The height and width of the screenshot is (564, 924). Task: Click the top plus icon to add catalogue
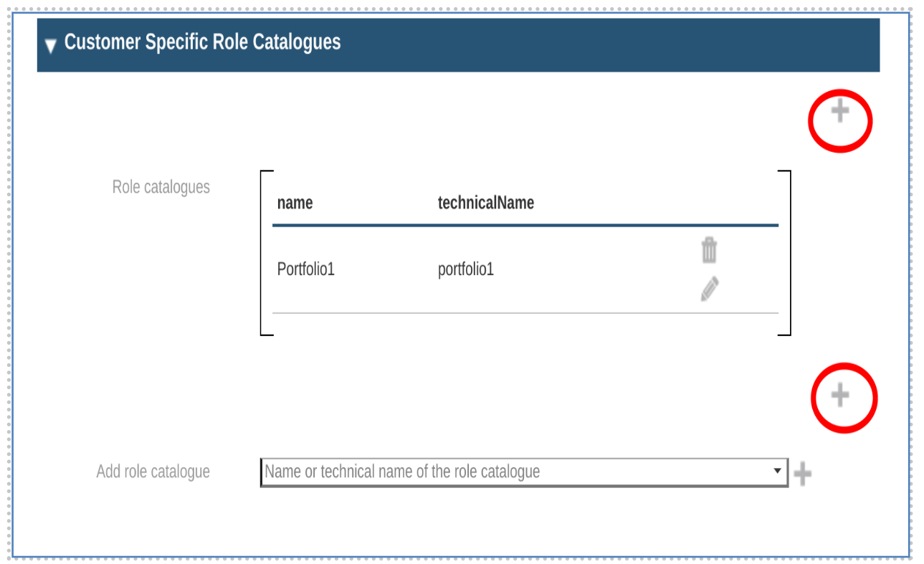(x=839, y=111)
